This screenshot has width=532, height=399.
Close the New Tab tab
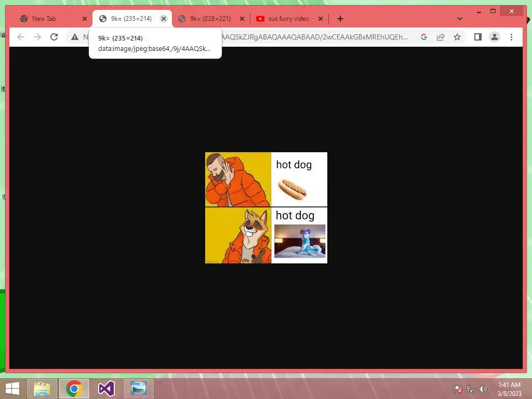(x=85, y=19)
